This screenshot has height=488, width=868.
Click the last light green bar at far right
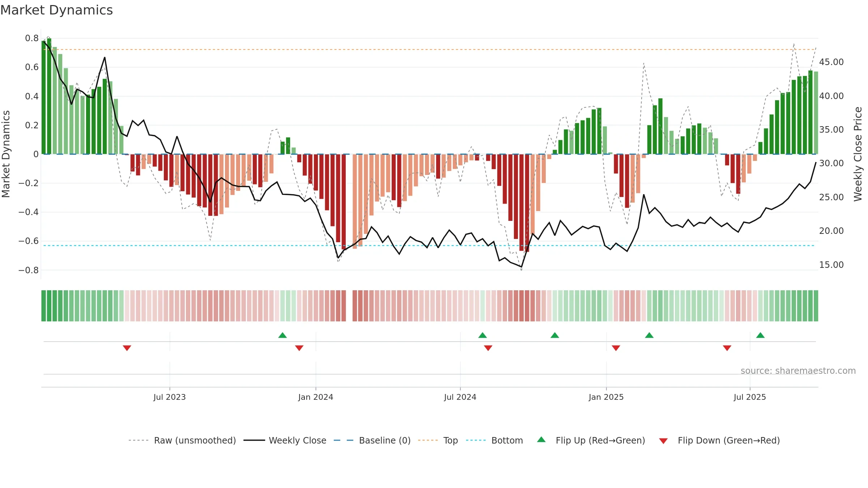[816, 113]
